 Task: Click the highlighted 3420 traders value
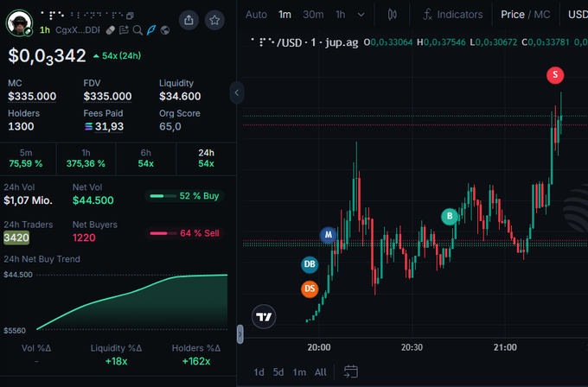coord(16,238)
